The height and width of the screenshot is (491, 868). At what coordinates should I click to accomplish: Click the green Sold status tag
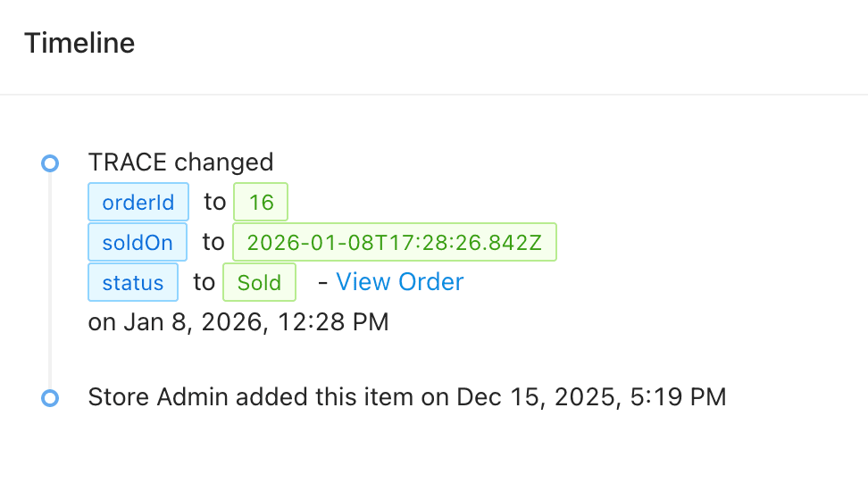click(x=259, y=283)
